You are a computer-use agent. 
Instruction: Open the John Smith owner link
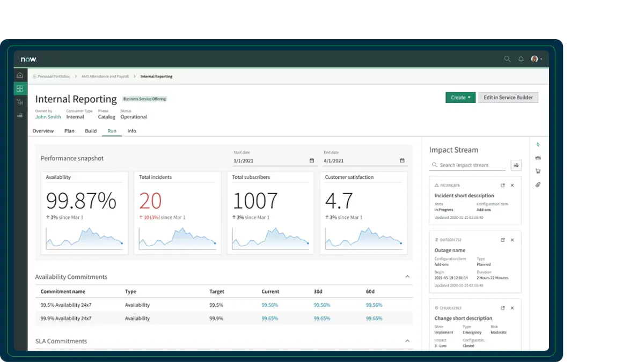pyautogui.click(x=48, y=117)
